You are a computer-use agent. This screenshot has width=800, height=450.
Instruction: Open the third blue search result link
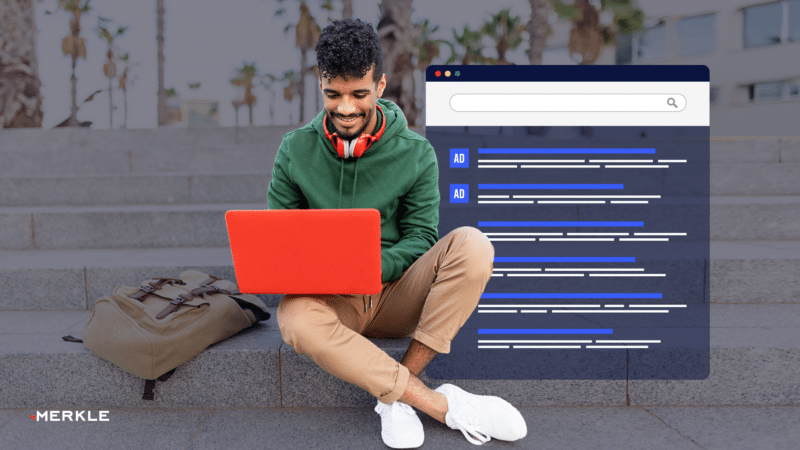pyautogui.click(x=560, y=224)
